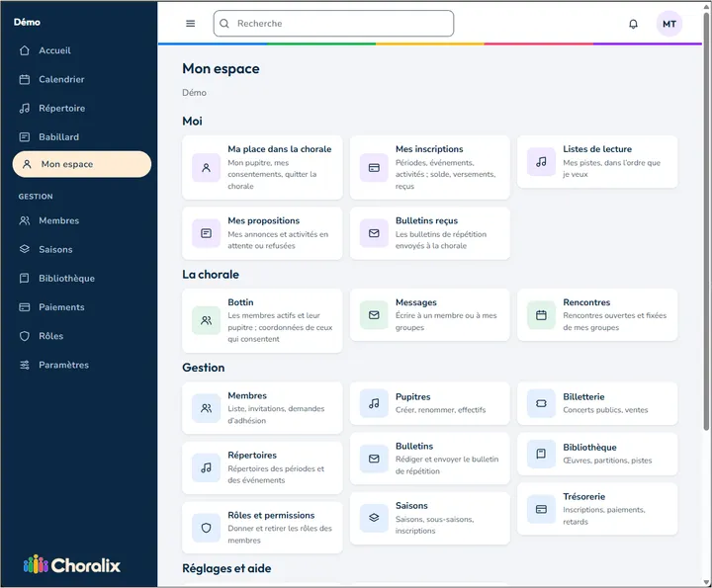Click envelope icon on Bulletins card
The image size is (712, 588).
pos(374,459)
